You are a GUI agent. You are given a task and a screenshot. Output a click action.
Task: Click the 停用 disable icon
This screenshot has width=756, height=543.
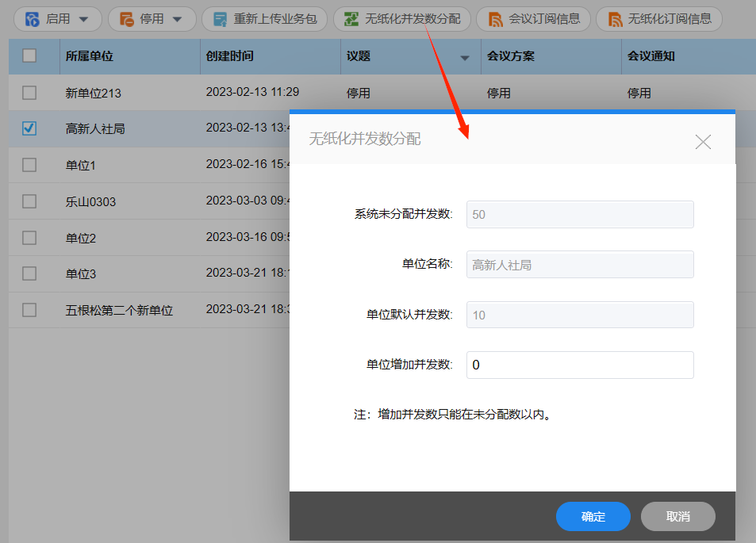126,19
